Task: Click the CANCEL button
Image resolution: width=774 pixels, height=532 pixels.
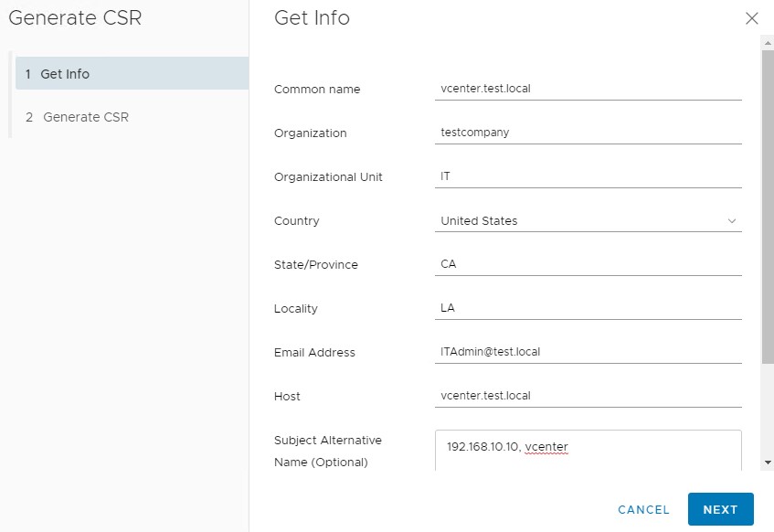Action: click(x=643, y=509)
